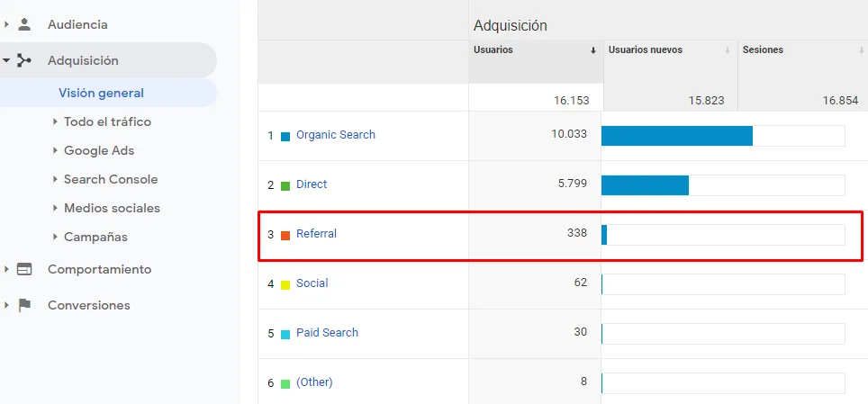Click the Organic Search users bar
The height and width of the screenshot is (404, 868).
coord(676,136)
